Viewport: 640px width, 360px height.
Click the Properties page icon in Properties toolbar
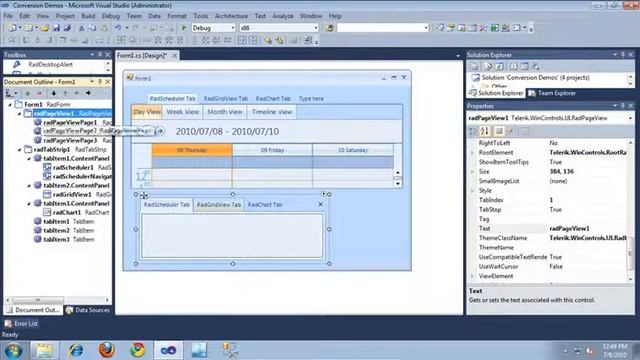tap(499, 131)
